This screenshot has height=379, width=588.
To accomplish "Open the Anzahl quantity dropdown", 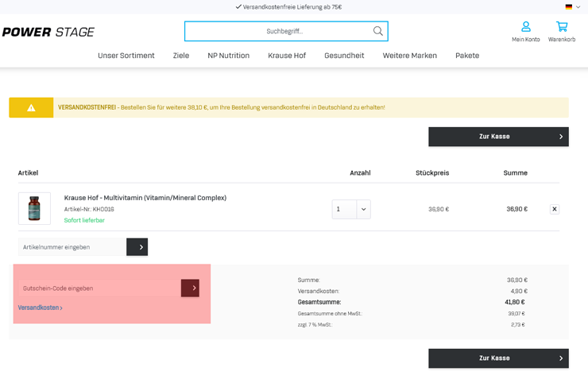I will 351,209.
